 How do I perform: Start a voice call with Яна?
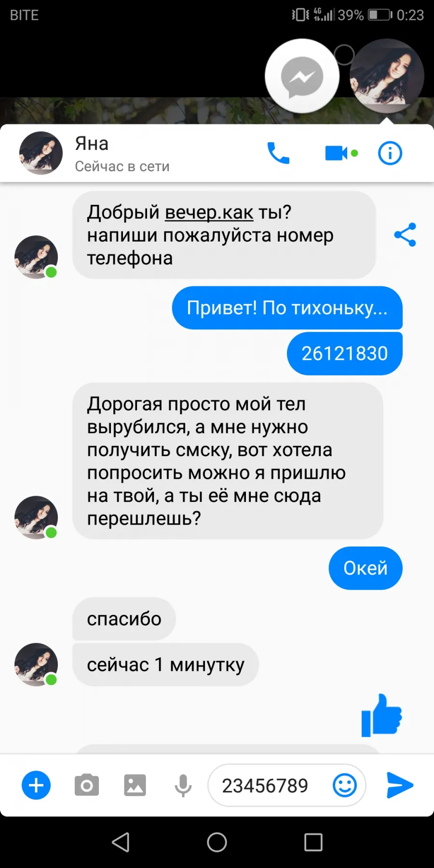tap(278, 153)
